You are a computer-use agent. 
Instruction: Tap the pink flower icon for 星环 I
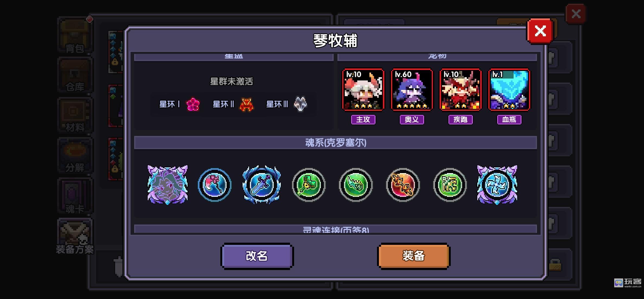tap(193, 104)
